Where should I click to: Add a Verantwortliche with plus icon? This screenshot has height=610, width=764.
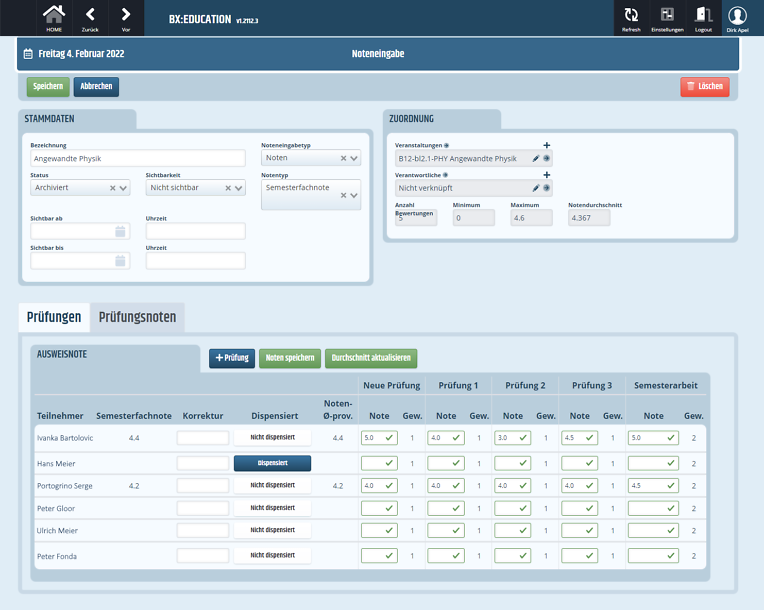[x=547, y=175]
